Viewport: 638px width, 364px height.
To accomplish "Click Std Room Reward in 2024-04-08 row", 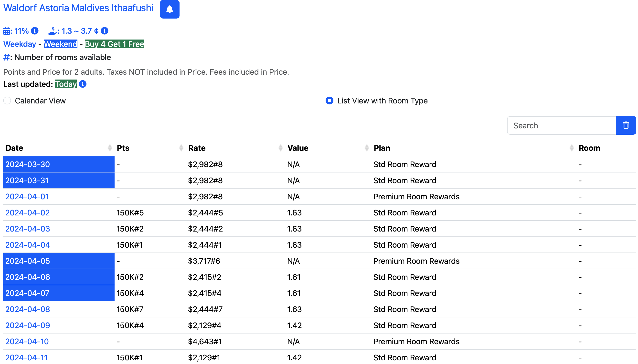I will [x=405, y=309].
